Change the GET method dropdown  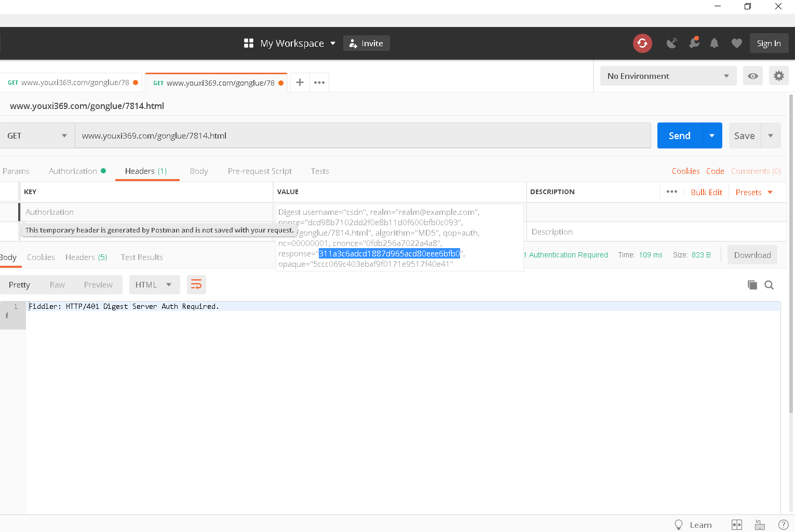coord(37,135)
